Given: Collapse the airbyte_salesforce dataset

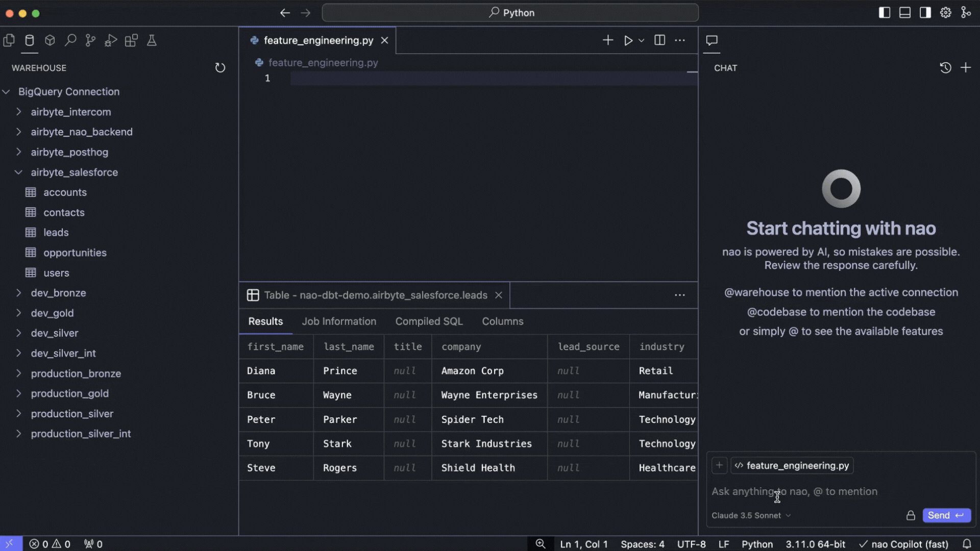Looking at the screenshot, I should click(18, 172).
